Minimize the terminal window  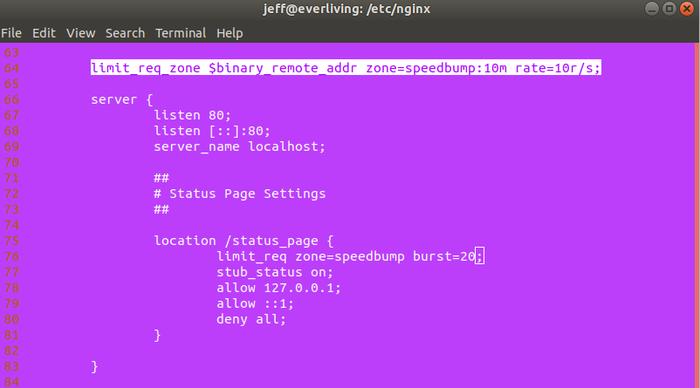652,8
